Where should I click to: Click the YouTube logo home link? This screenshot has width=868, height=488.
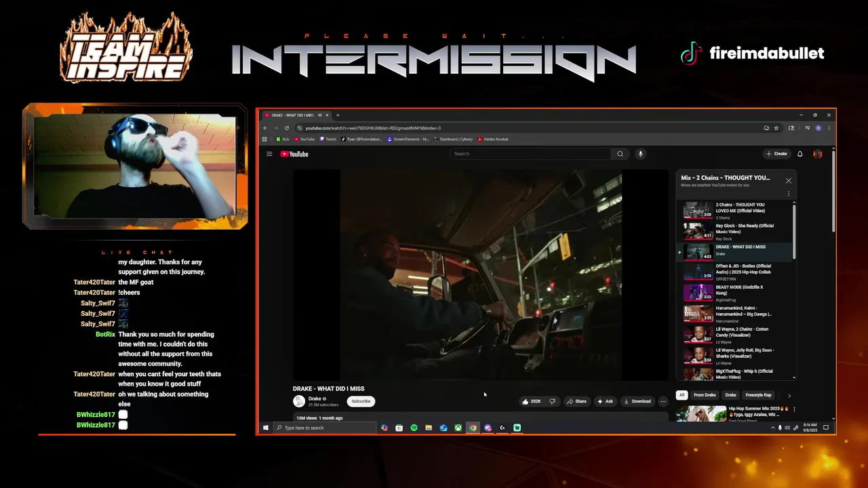pos(294,154)
